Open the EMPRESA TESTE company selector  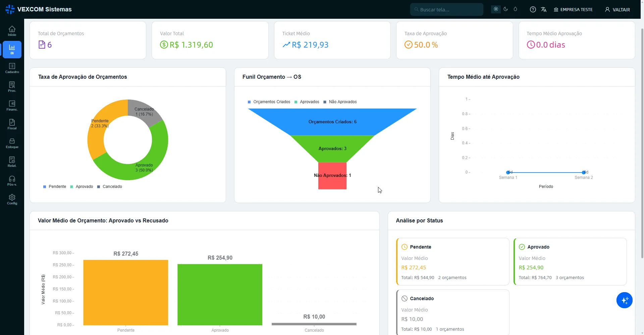pyautogui.click(x=573, y=10)
